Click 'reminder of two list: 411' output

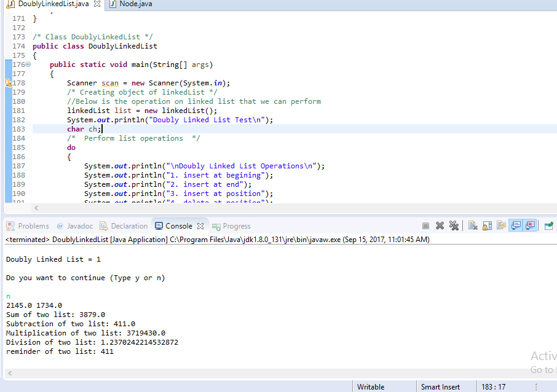click(60, 351)
